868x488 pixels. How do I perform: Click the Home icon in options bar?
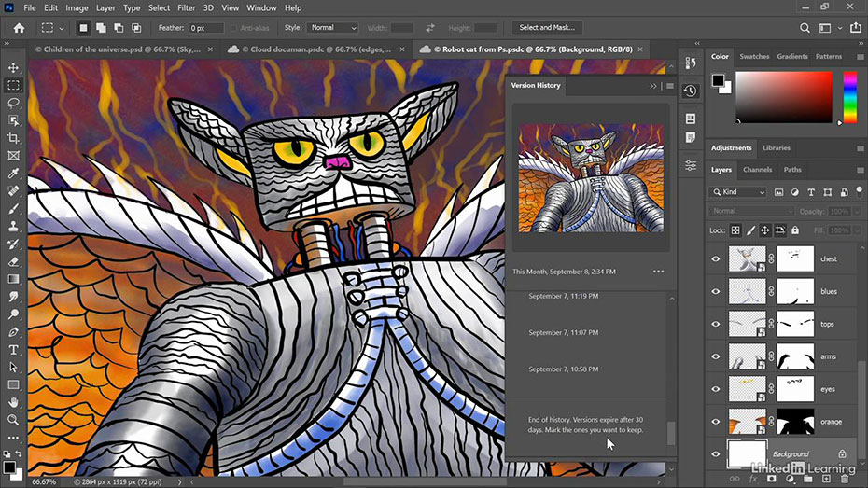pyautogui.click(x=19, y=28)
